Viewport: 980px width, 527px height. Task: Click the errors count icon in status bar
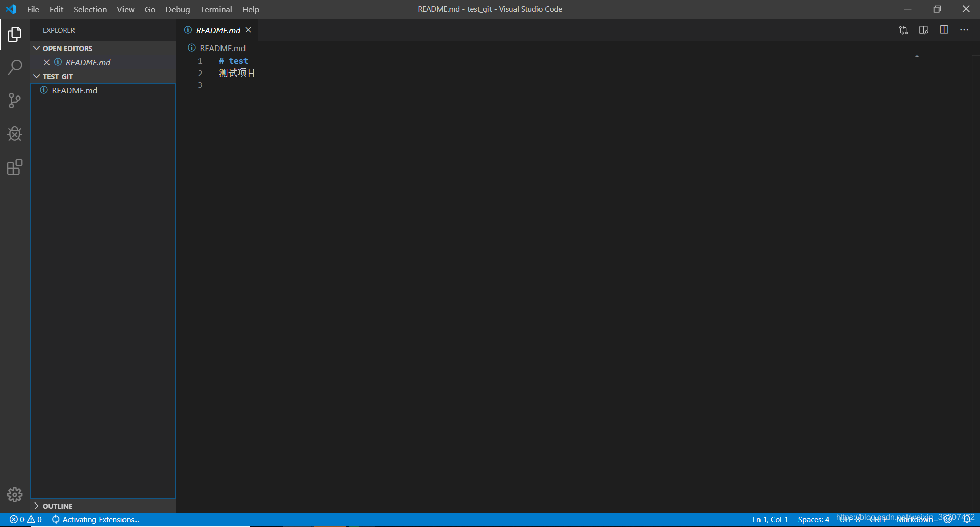click(x=17, y=519)
